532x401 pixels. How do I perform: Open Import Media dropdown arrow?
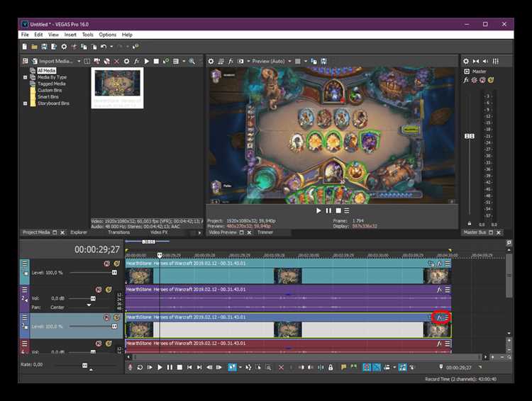pos(79,62)
